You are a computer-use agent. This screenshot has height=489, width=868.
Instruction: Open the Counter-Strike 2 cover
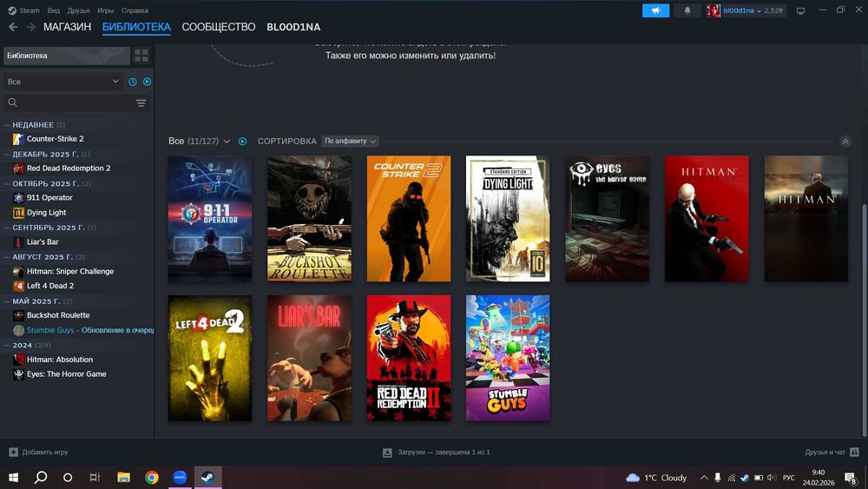409,219
